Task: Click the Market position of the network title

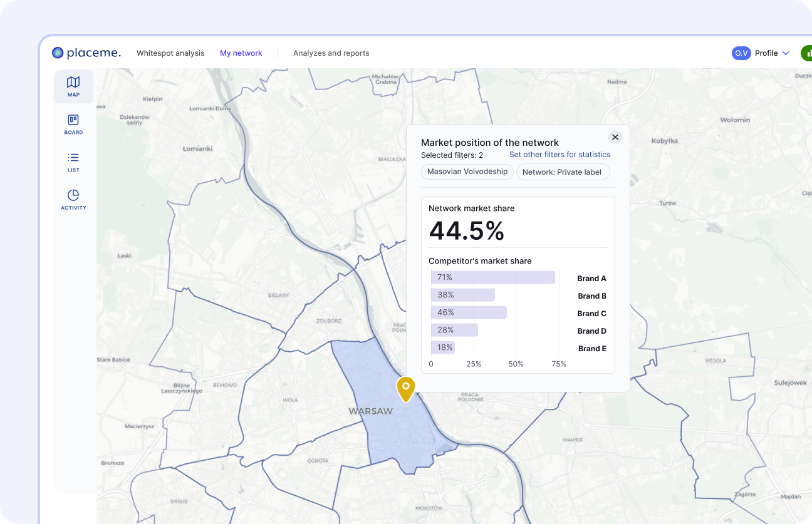Action: (490, 143)
